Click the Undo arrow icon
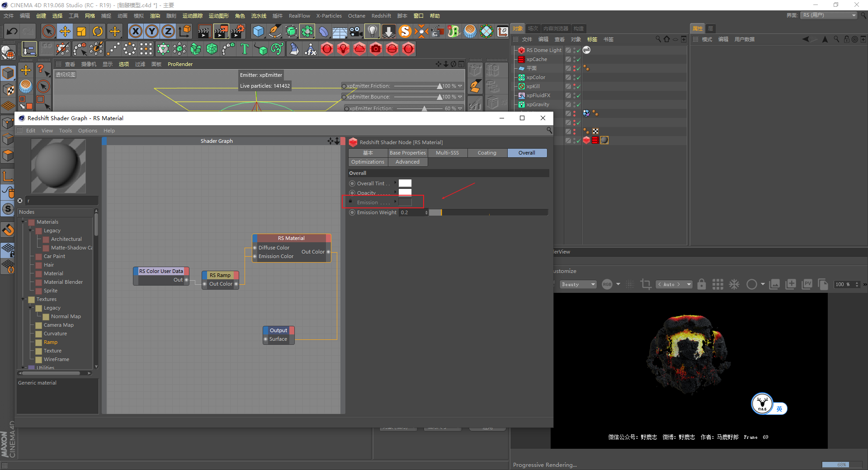868x470 pixels. (x=12, y=31)
